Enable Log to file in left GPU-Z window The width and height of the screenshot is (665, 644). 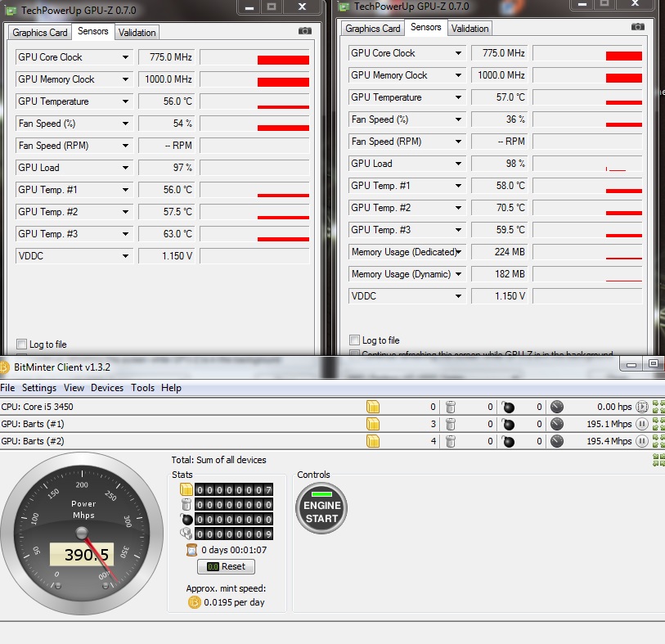click(x=21, y=344)
